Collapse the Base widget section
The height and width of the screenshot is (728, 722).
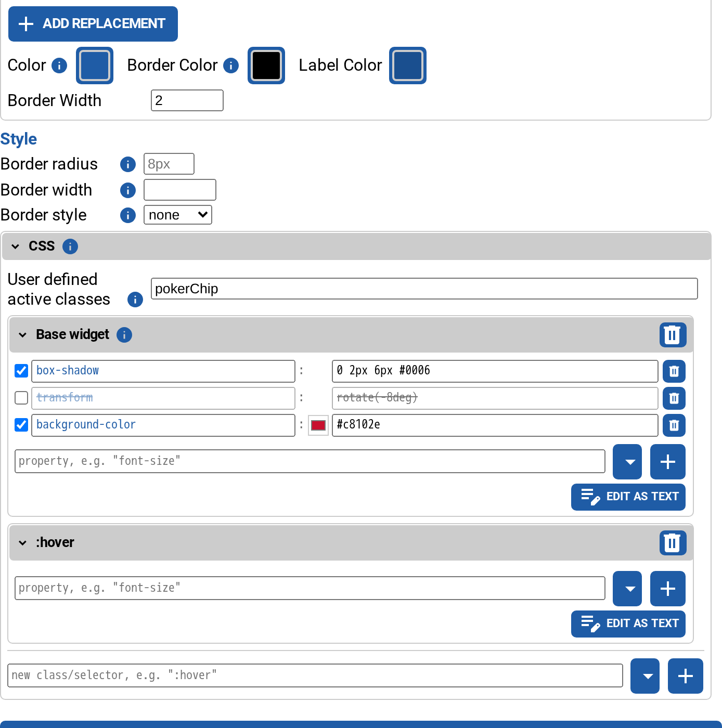click(23, 335)
